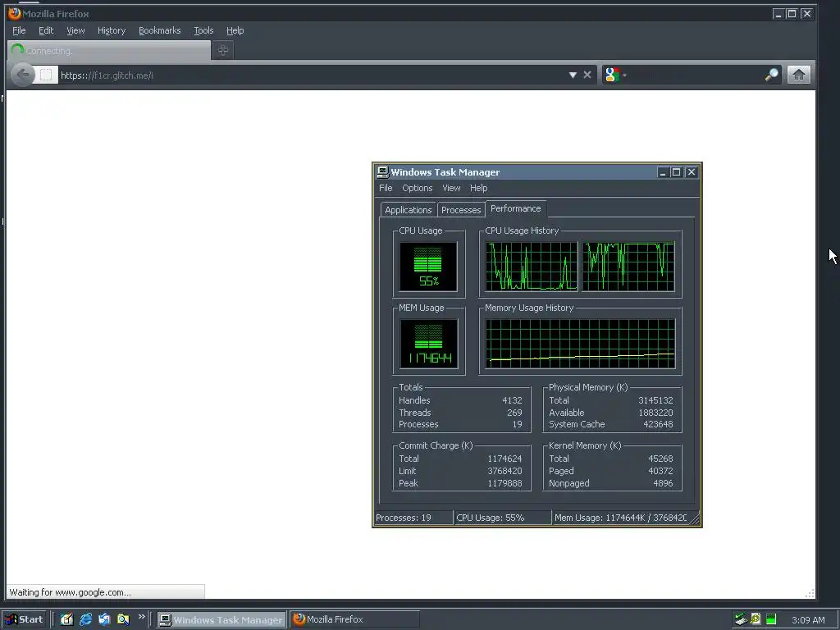Image resolution: width=840 pixels, height=630 pixels.
Task: Click System Cache value 423648
Action: pyautogui.click(x=658, y=424)
